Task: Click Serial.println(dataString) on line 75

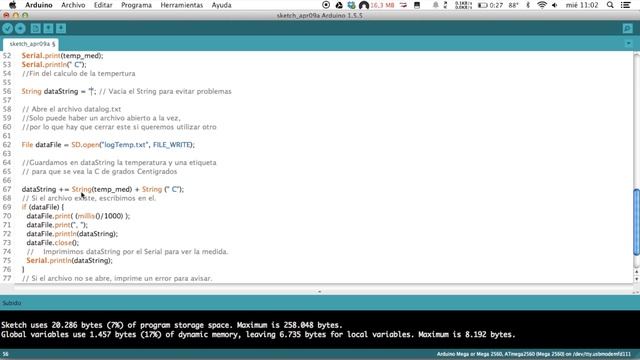Action: 69,260
